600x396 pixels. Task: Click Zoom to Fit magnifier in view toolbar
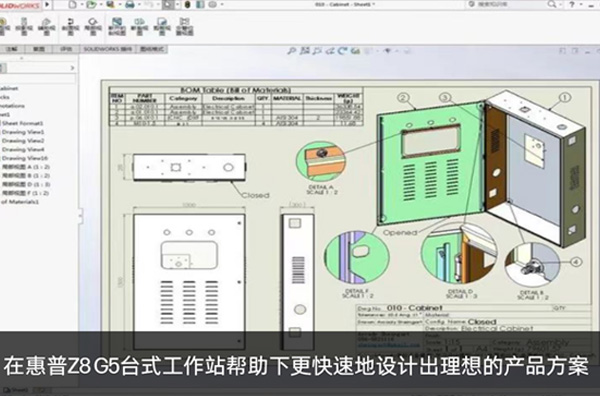292,51
